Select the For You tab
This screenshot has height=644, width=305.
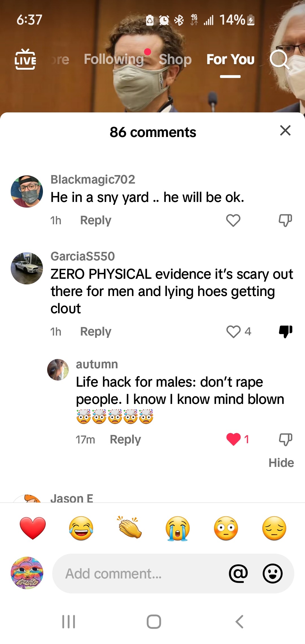[230, 59]
